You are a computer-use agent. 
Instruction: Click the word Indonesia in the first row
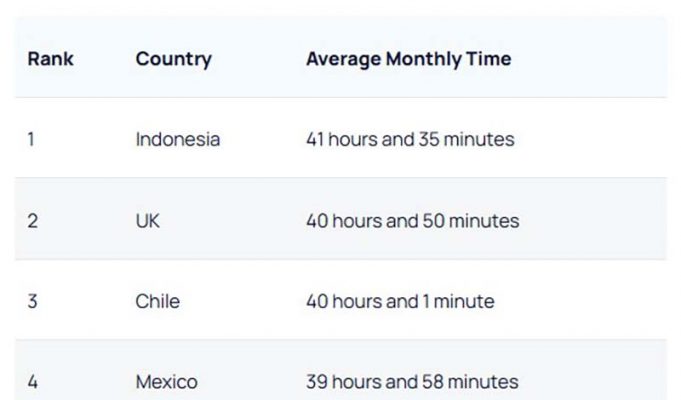pyautogui.click(x=177, y=140)
